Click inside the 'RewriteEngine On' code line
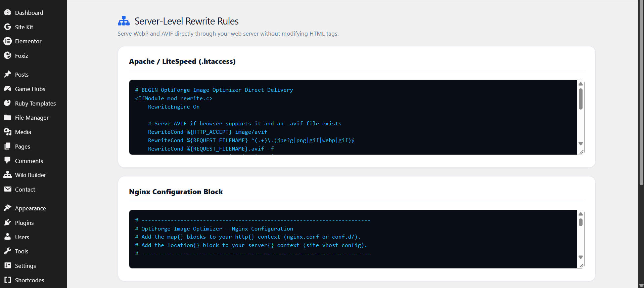 click(x=174, y=107)
